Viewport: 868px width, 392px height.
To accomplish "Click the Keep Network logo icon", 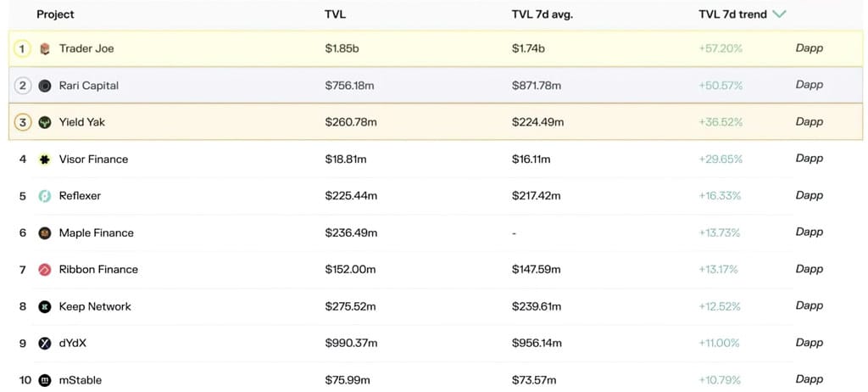I will click(45, 307).
